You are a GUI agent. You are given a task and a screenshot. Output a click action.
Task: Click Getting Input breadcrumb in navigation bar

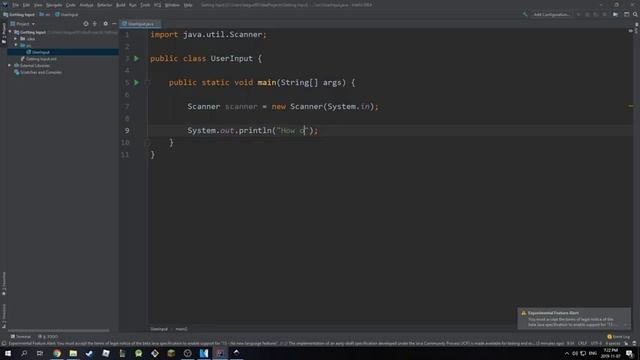point(19,14)
